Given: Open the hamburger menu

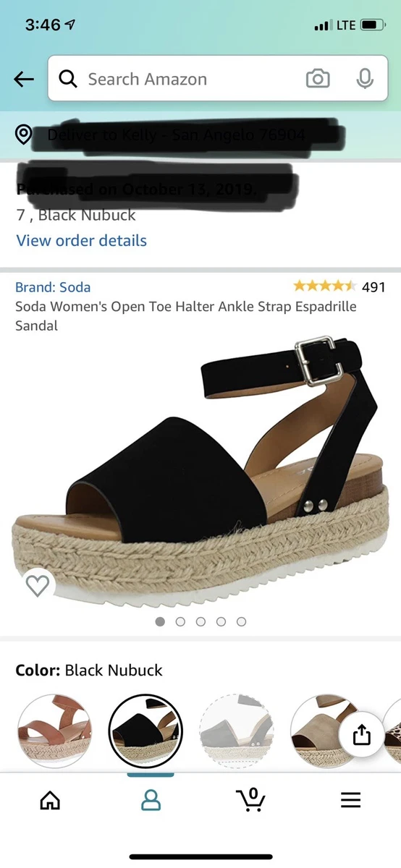Looking at the screenshot, I should click(351, 799).
